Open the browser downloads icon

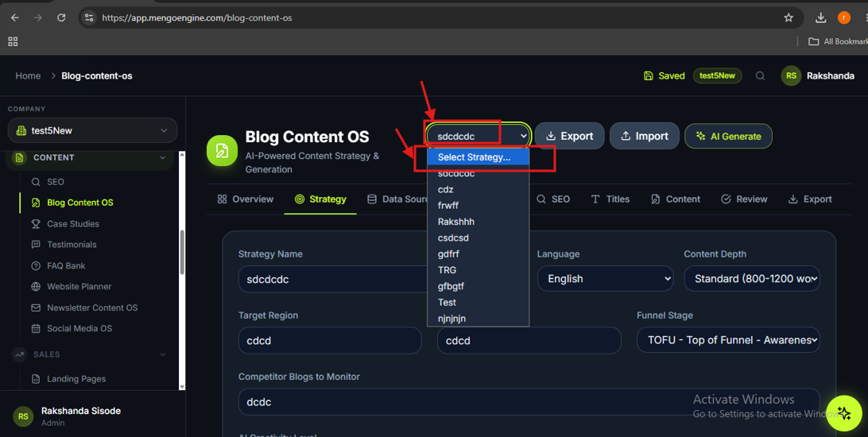[820, 17]
